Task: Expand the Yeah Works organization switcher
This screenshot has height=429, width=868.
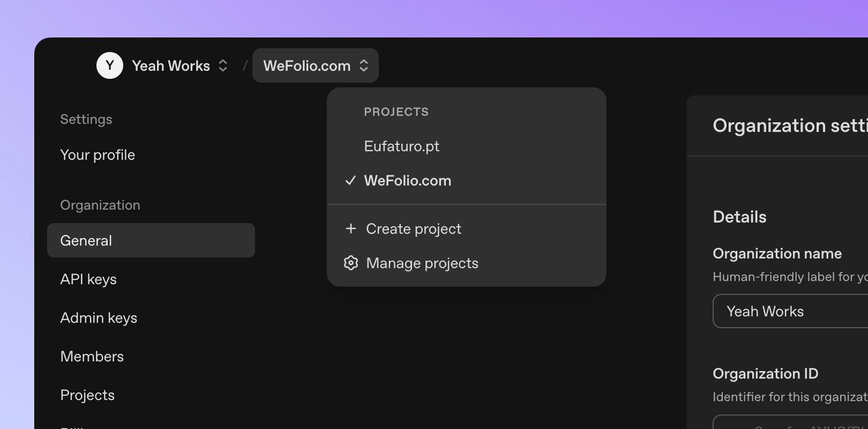Action: (223, 65)
